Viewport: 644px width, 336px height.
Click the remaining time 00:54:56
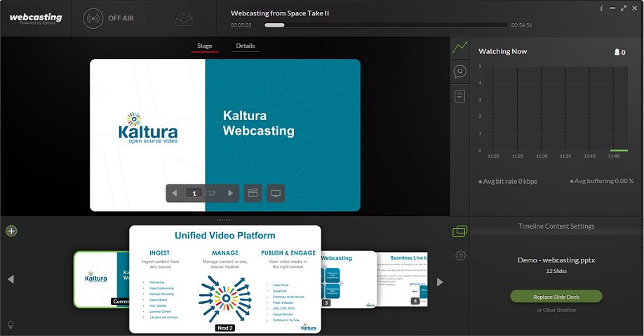522,25
